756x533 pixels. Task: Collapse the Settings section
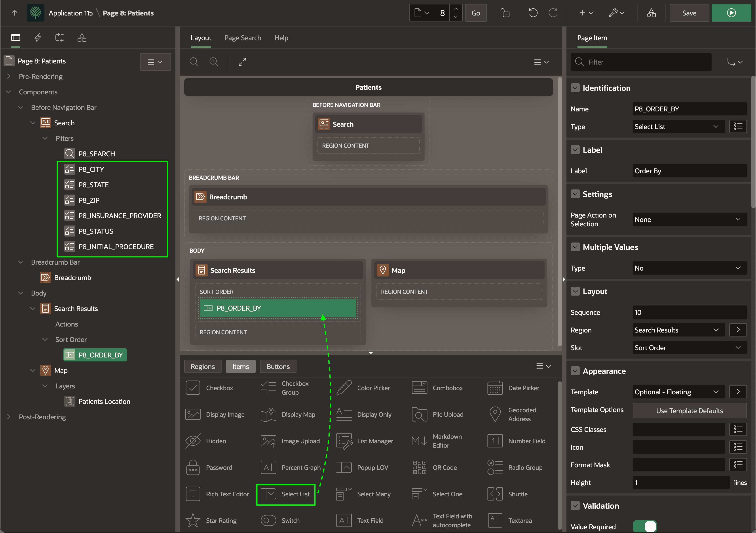[x=575, y=194]
